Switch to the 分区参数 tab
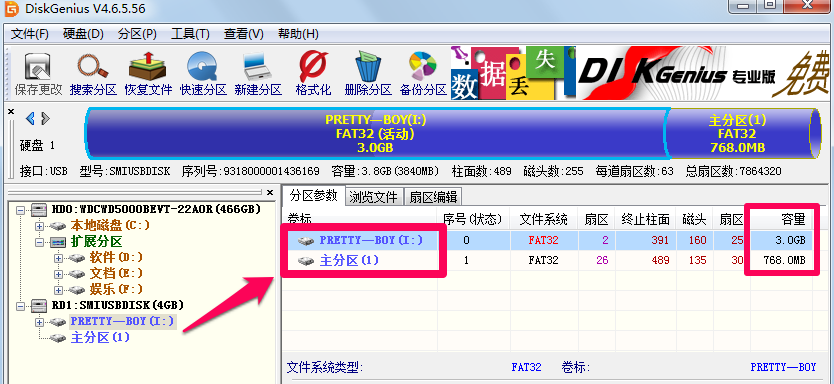The image size is (834, 384). [313, 196]
